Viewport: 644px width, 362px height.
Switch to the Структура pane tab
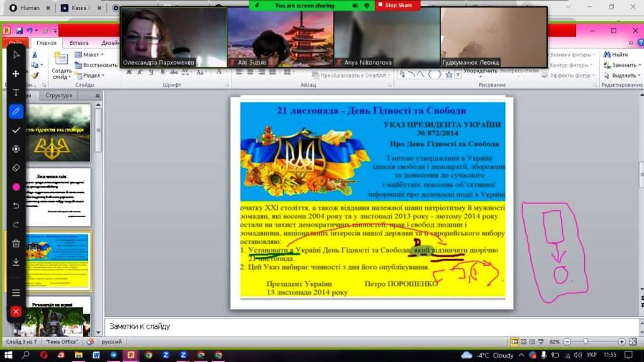pyautogui.click(x=58, y=95)
